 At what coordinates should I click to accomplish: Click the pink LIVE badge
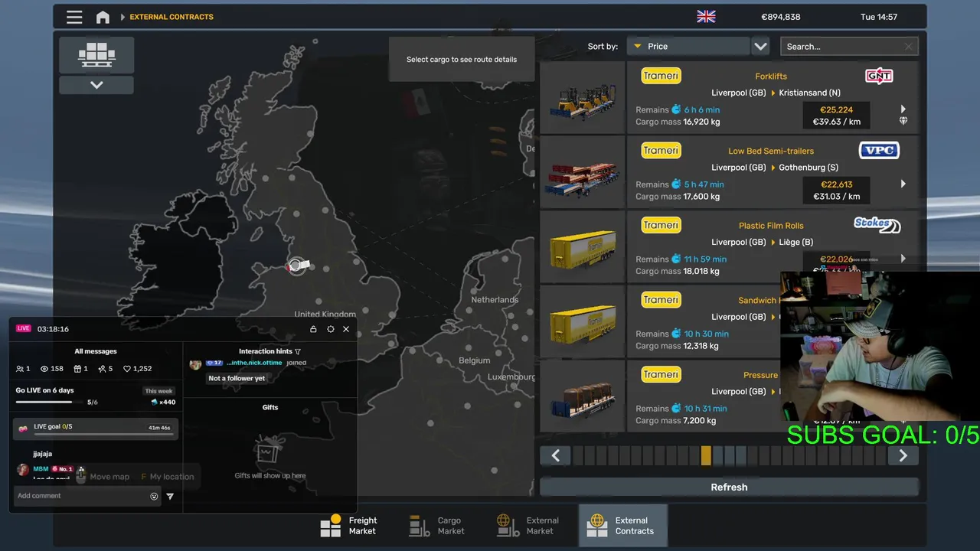tap(24, 329)
